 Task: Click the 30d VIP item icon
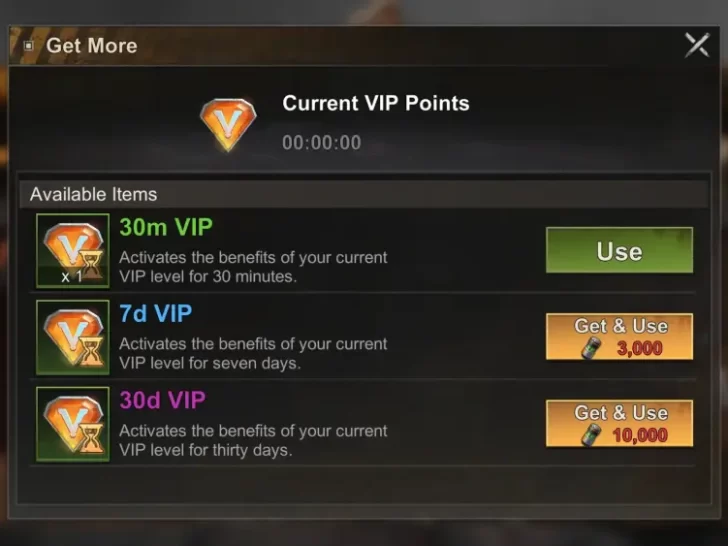(x=73, y=424)
